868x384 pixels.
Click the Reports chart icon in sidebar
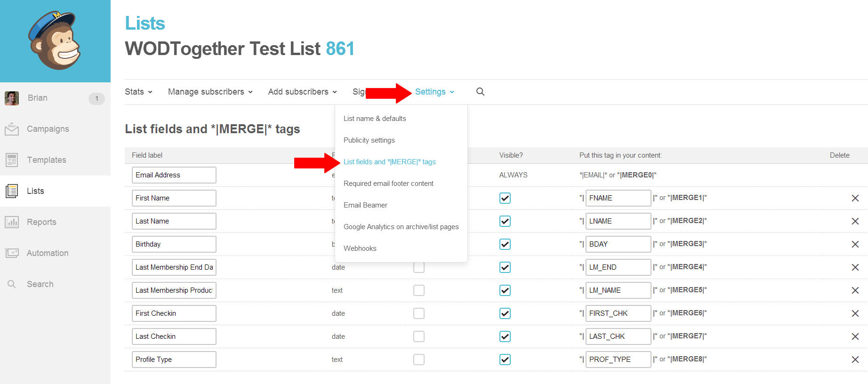tap(12, 222)
